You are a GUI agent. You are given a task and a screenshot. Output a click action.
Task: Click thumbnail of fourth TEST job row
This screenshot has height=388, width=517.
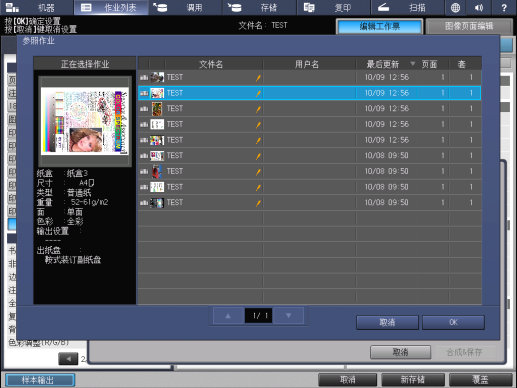[157, 124]
